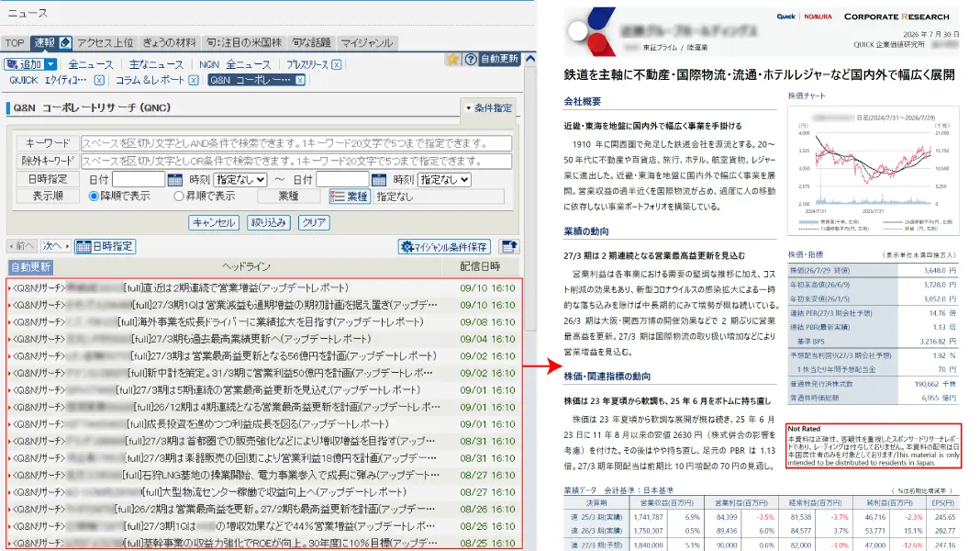Switch to the 速報 tab
The image size is (980, 551).
(x=44, y=42)
